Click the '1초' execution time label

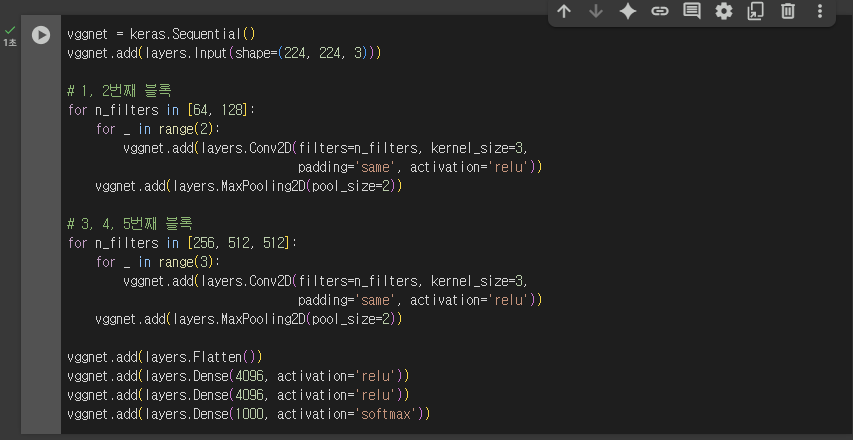point(10,42)
